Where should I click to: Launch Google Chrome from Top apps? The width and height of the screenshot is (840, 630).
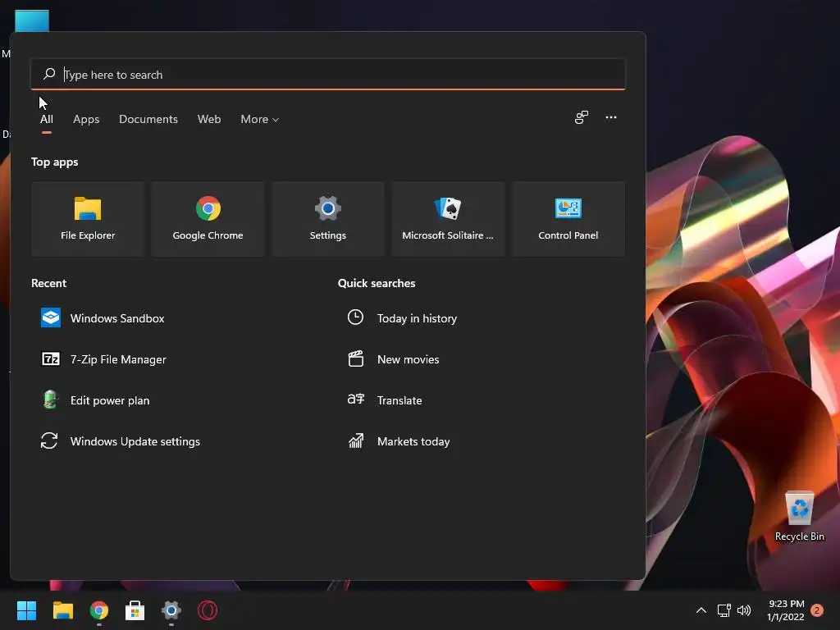click(208, 218)
